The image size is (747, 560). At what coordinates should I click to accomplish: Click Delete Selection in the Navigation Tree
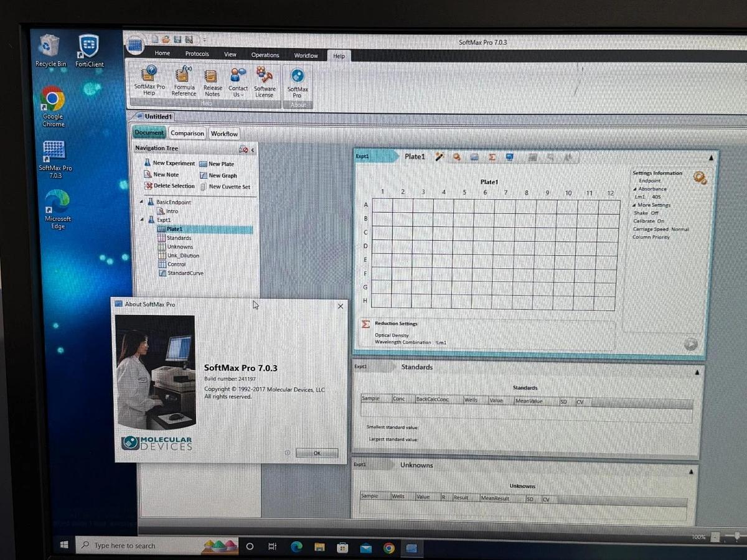170,185
